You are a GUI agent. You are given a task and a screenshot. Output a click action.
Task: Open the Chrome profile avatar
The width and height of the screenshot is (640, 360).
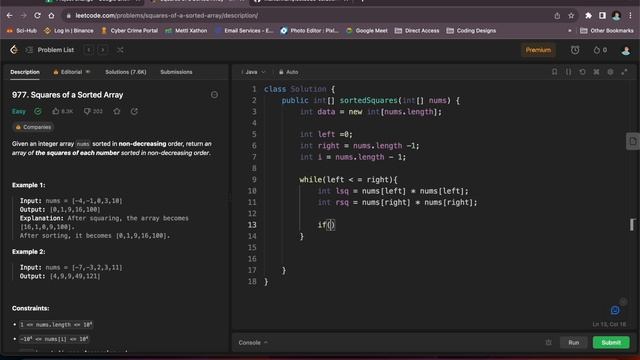[616, 16]
